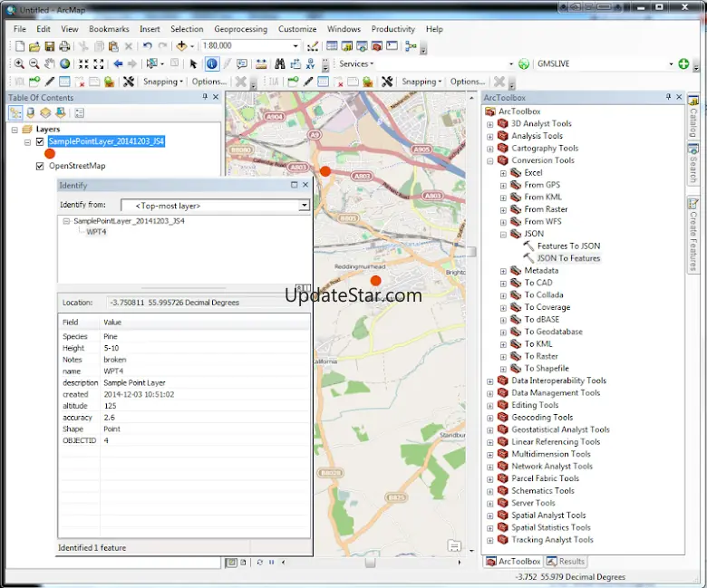Switch to the ArcToolbox tab at bottom
Image resolution: width=707 pixels, height=588 pixels.
click(x=514, y=562)
